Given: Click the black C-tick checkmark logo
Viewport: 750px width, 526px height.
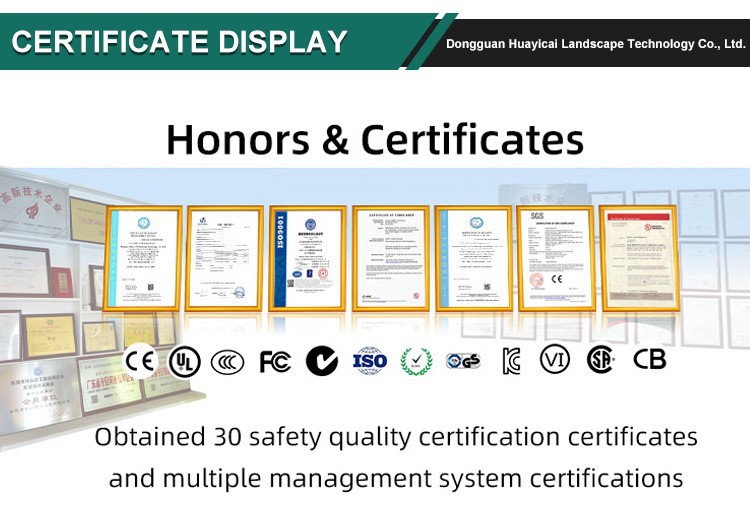Looking at the screenshot, I should pyautogui.click(x=321, y=361).
